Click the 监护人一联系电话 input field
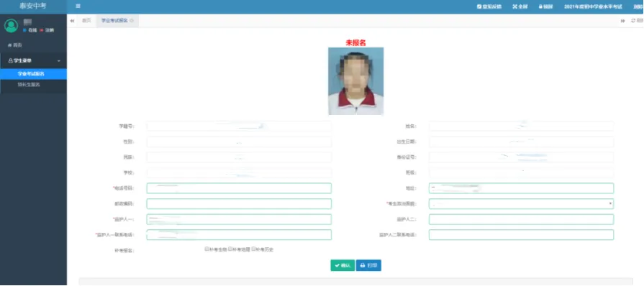This screenshot has width=644, height=286. coord(239,235)
